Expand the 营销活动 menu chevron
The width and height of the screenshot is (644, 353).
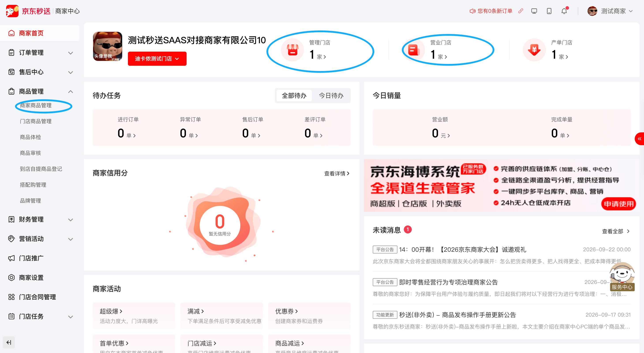tap(71, 239)
